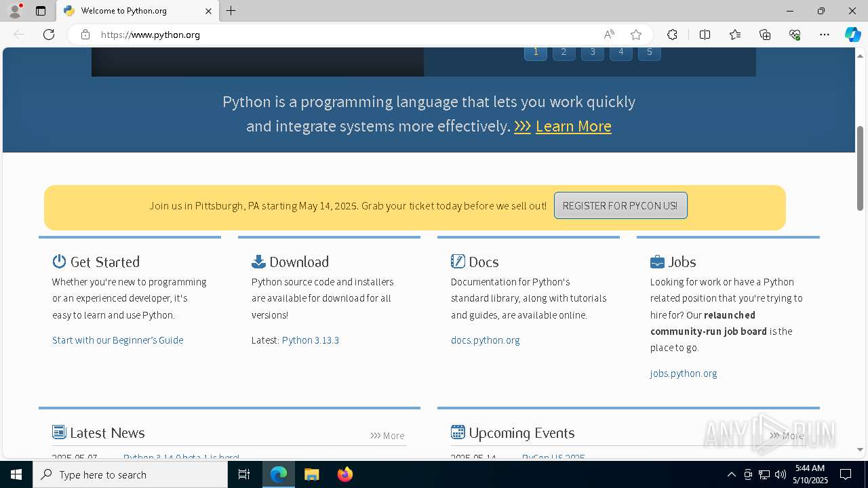This screenshot has width=868, height=488.
Task: Click the taskbar search box
Action: click(x=130, y=474)
